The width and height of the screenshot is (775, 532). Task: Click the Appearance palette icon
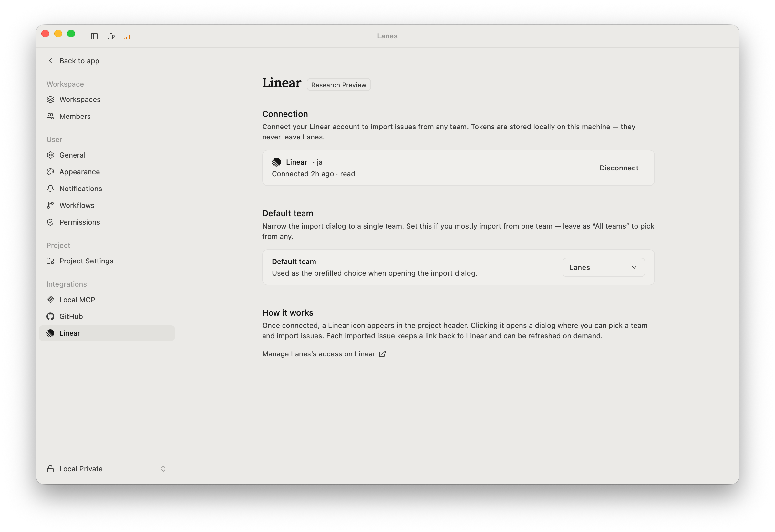[50, 172]
